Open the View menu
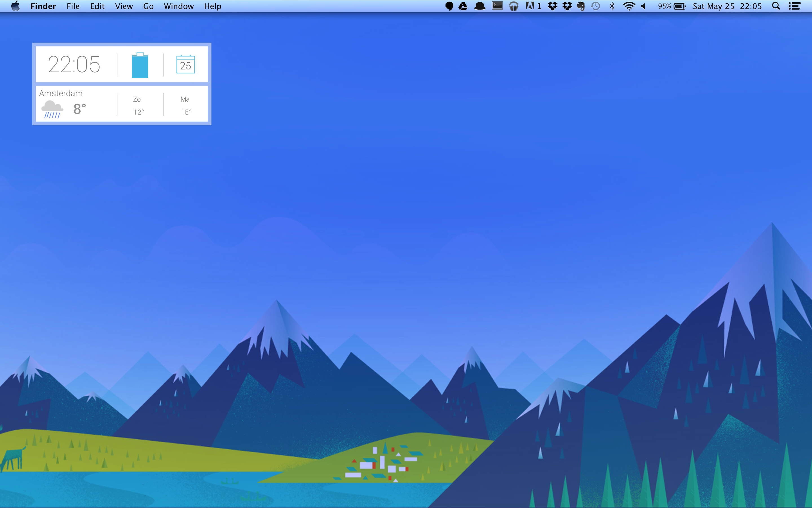Viewport: 812px width, 508px height. [x=124, y=6]
